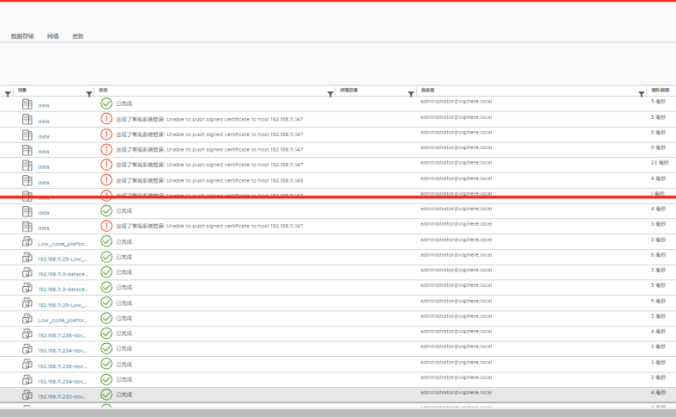Select administrator@vsphere.local in the 23 毫秒 row
Image resolution: width=676 pixels, height=418 pixels.
coord(456,163)
